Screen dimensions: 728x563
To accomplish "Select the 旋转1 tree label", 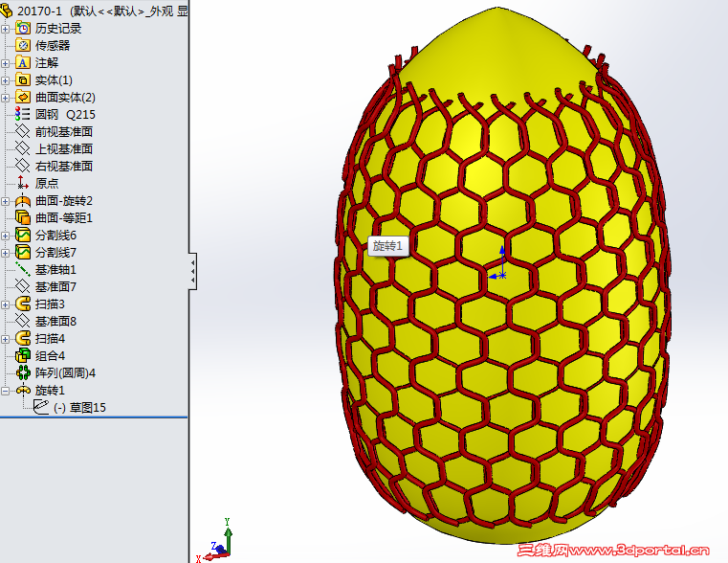I will [50, 391].
